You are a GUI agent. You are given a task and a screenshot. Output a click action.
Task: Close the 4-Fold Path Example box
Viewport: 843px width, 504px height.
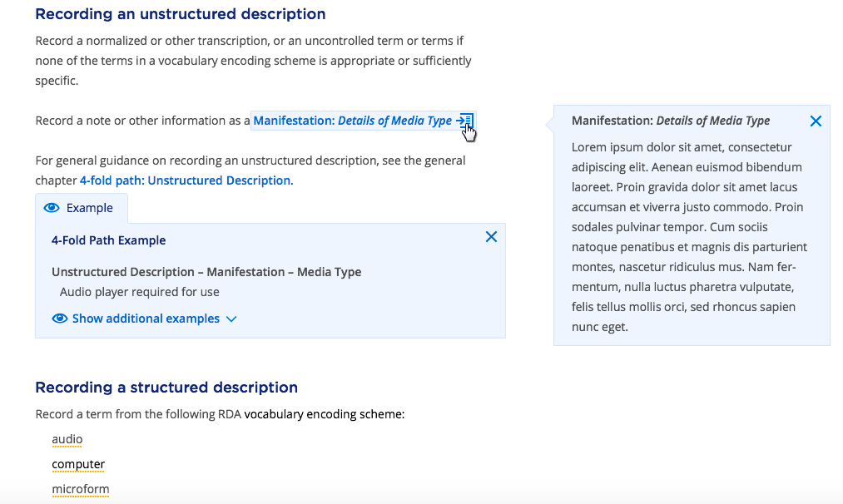click(x=491, y=236)
